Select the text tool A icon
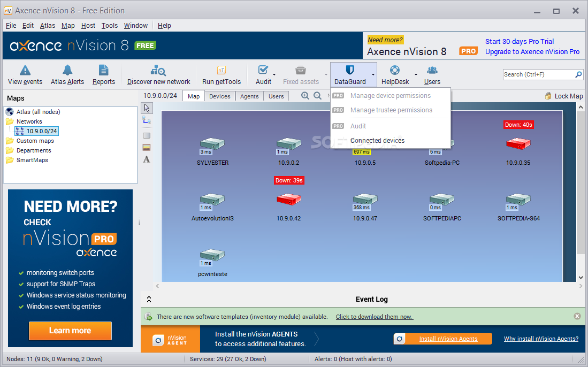Screen dimensions: 588x367 147,159
